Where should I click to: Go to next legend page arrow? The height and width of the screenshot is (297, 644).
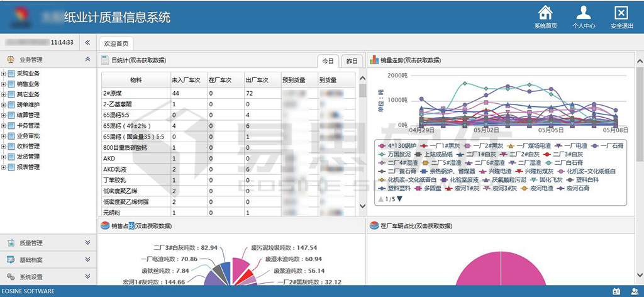tap(399, 199)
